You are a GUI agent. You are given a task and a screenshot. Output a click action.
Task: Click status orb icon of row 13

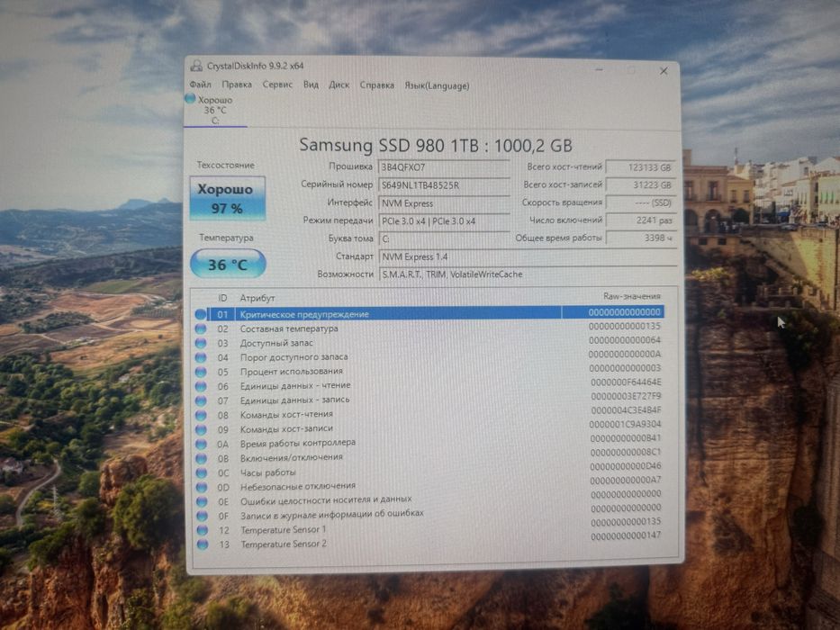coord(203,544)
